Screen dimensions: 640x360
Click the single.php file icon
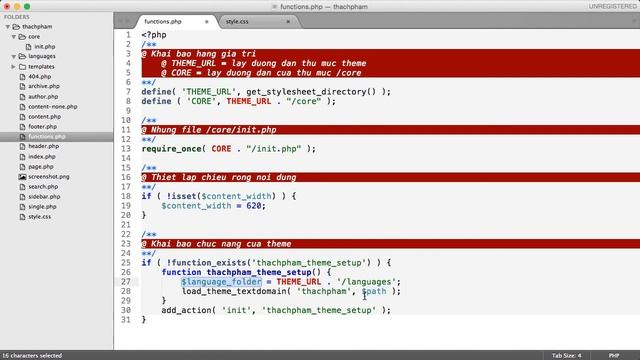pos(22,207)
